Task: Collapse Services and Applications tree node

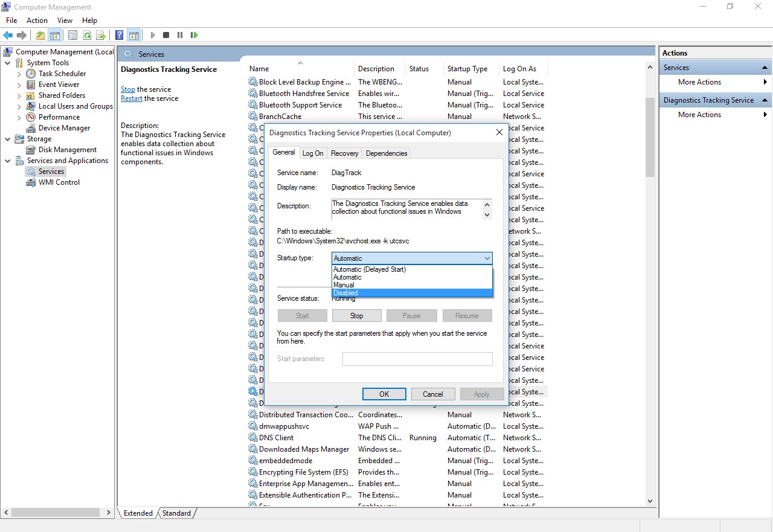Action: point(7,161)
